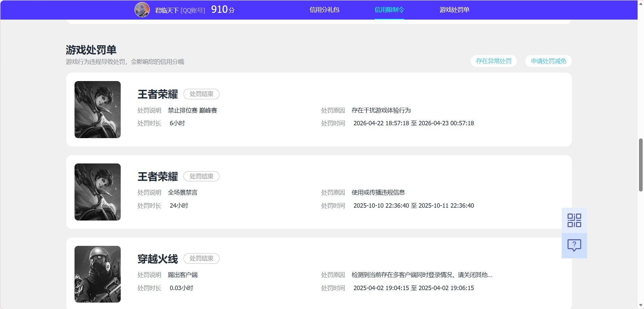Switch to 信用分礼包 tab

(x=324, y=10)
